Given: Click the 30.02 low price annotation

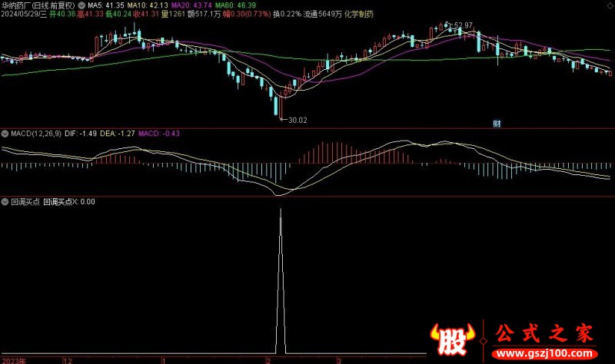Looking at the screenshot, I should (297, 119).
